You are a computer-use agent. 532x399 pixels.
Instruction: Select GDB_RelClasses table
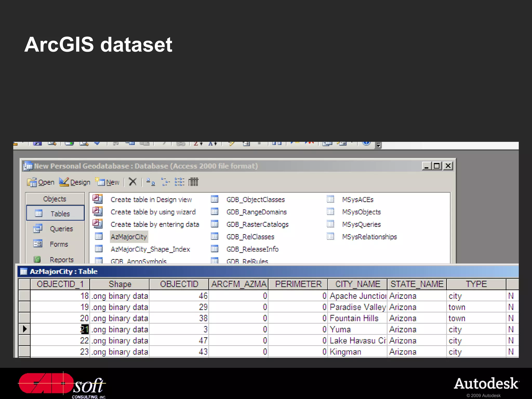pyautogui.click(x=250, y=237)
